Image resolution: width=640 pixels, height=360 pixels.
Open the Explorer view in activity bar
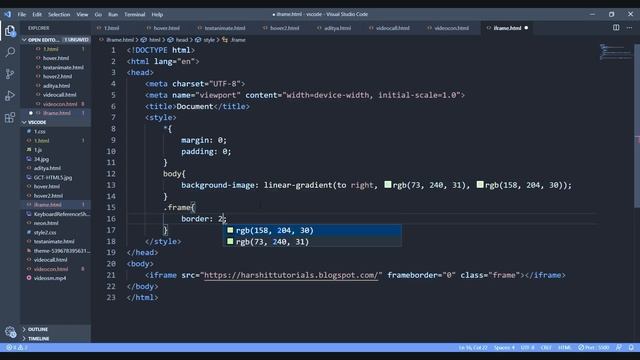(10, 31)
